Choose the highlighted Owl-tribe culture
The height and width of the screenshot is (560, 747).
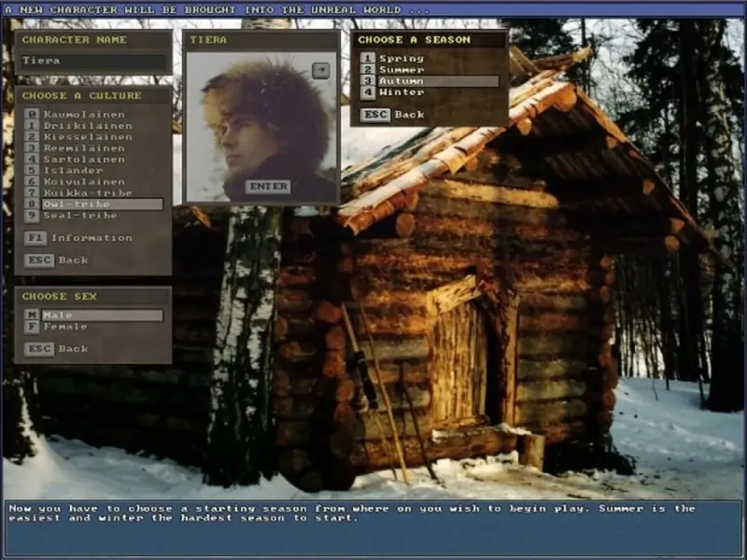pyautogui.click(x=103, y=204)
